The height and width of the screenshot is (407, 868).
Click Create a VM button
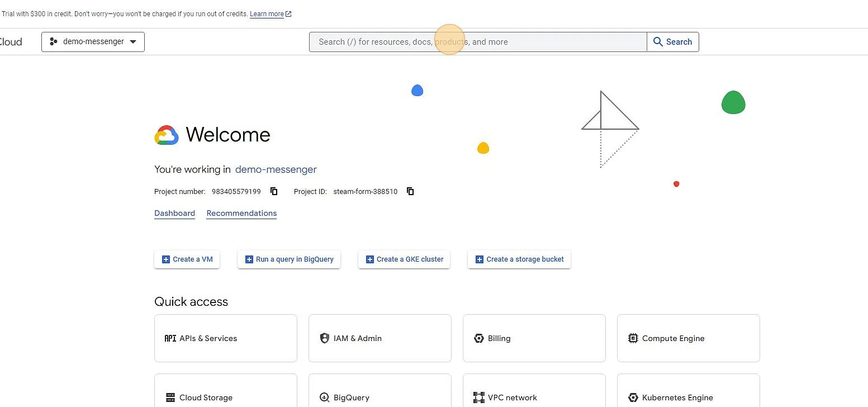(x=187, y=259)
